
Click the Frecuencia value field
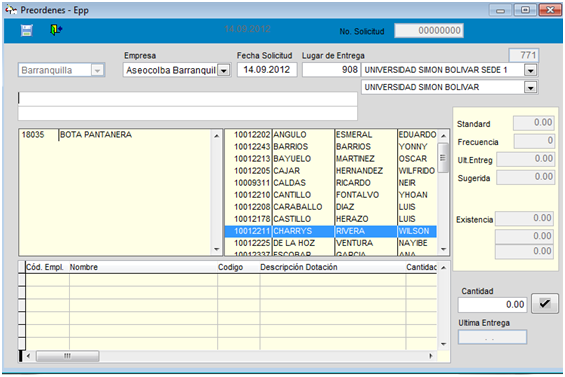coord(534,141)
